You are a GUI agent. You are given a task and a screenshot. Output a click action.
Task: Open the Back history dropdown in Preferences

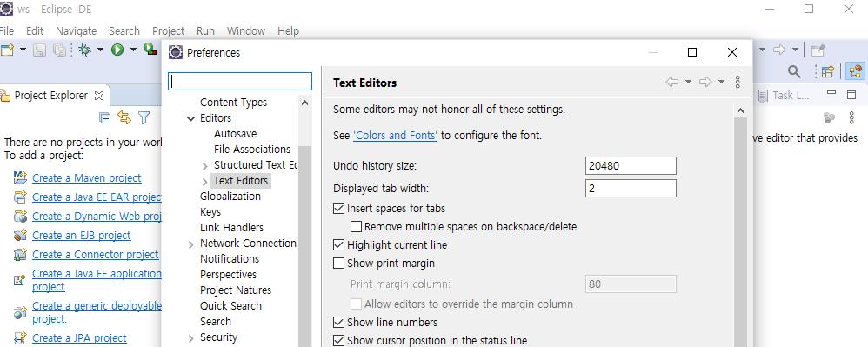point(688,82)
